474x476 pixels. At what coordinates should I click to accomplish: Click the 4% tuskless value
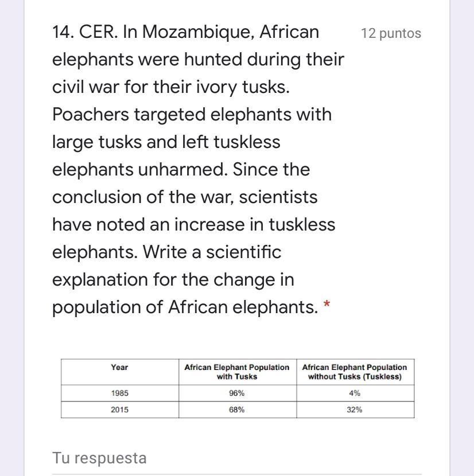[x=354, y=393]
